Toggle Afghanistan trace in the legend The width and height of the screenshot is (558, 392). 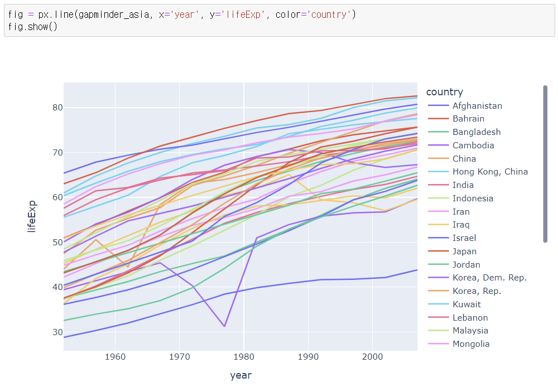[465, 105]
